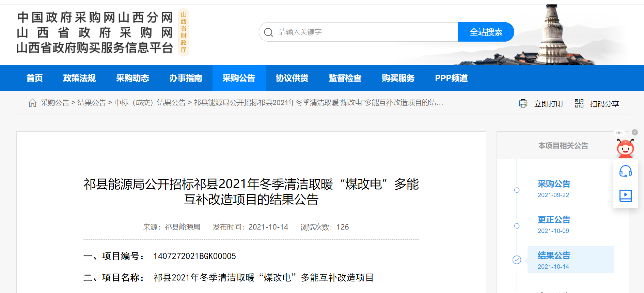644x293 pixels.
Task: Open the video tutorial play icon
Action: tap(625, 195)
